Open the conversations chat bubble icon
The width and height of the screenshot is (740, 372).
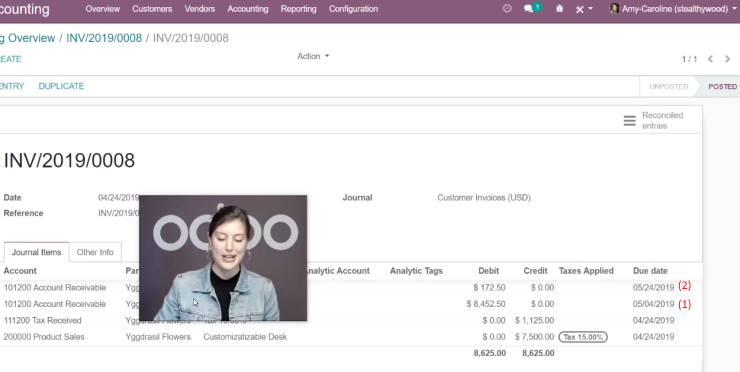[529, 9]
